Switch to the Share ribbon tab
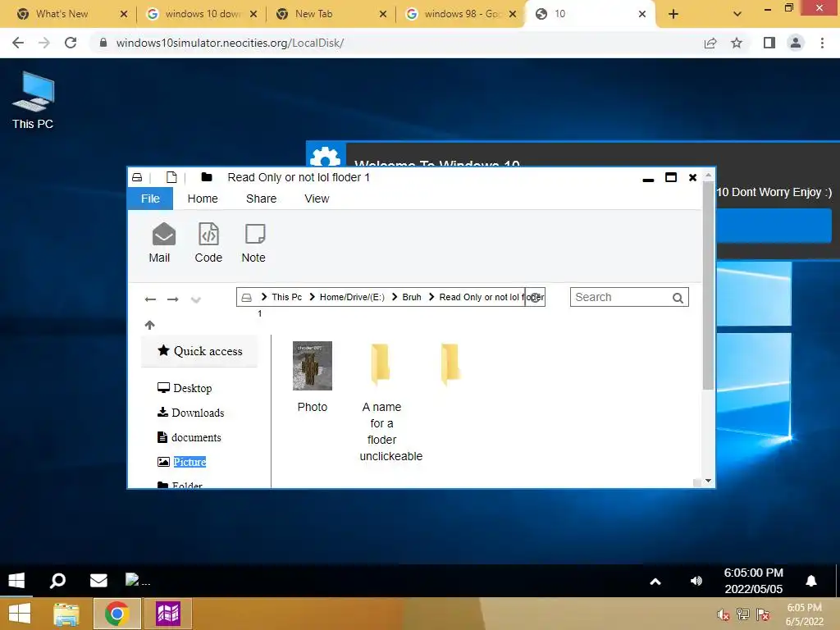The width and height of the screenshot is (840, 630). (262, 199)
